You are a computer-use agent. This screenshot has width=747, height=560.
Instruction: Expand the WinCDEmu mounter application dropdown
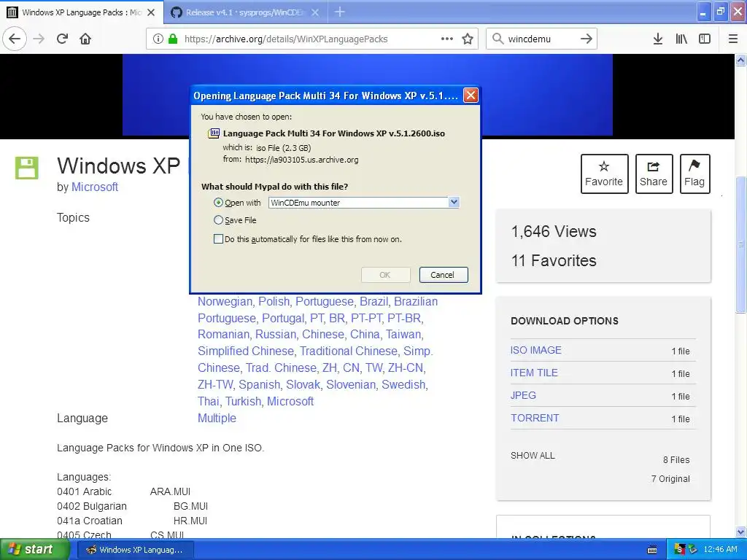[454, 203]
